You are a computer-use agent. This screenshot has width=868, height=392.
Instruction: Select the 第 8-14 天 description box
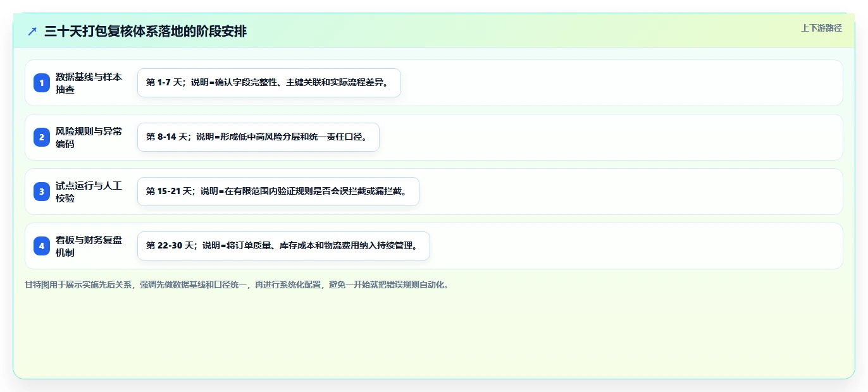258,137
